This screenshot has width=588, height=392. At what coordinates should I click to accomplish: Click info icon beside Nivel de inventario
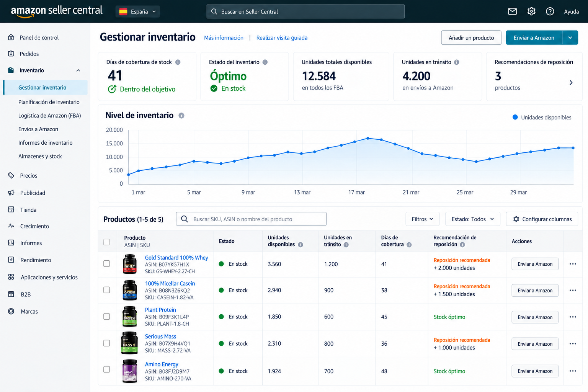coord(181,116)
